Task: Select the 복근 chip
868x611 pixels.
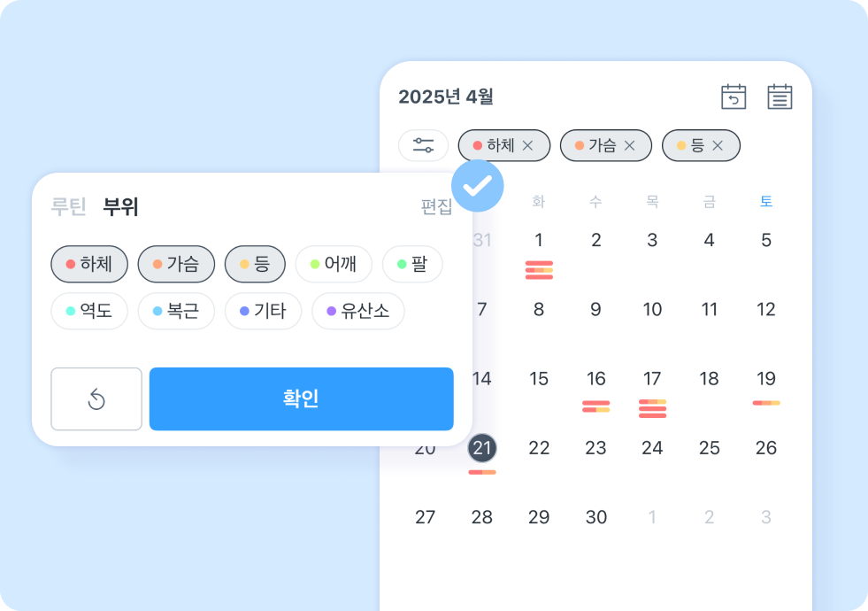Action: tap(176, 311)
